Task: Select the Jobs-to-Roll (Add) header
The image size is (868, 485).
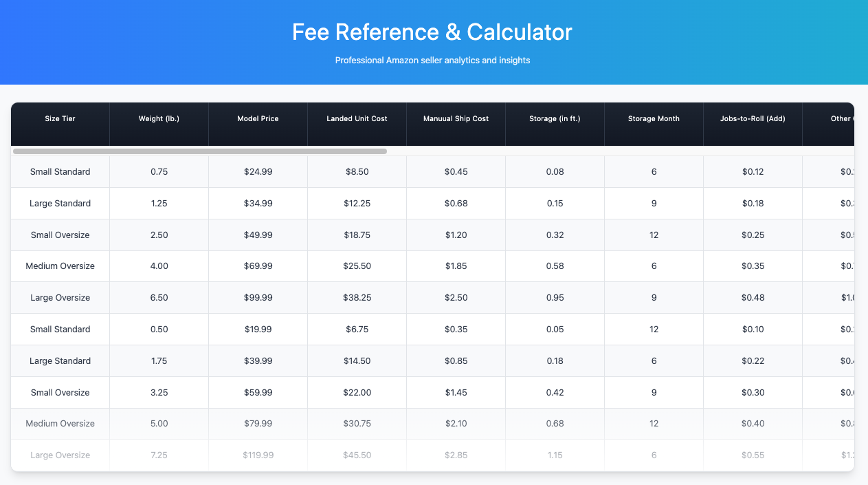Action: [753, 118]
